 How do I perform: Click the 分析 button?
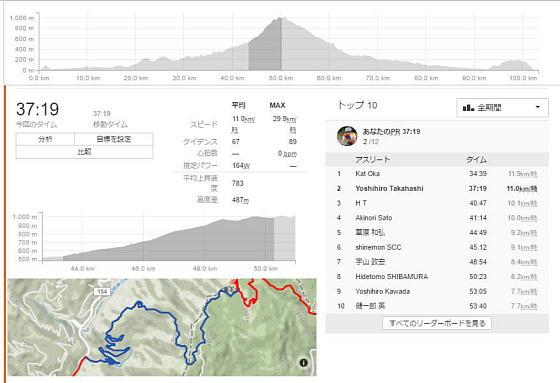[45, 139]
